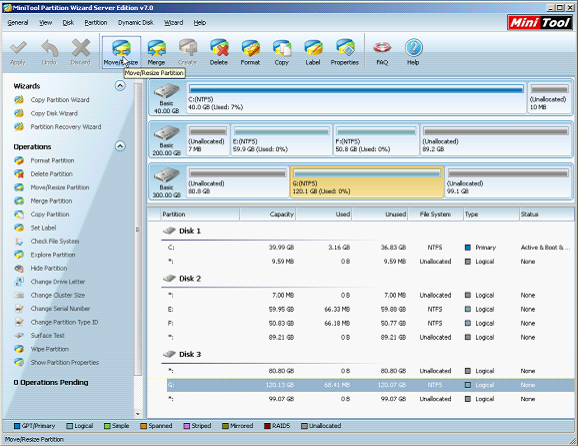Image resolution: width=578 pixels, height=446 pixels.
Task: Choose Check File System operation
Action: [x=55, y=241]
